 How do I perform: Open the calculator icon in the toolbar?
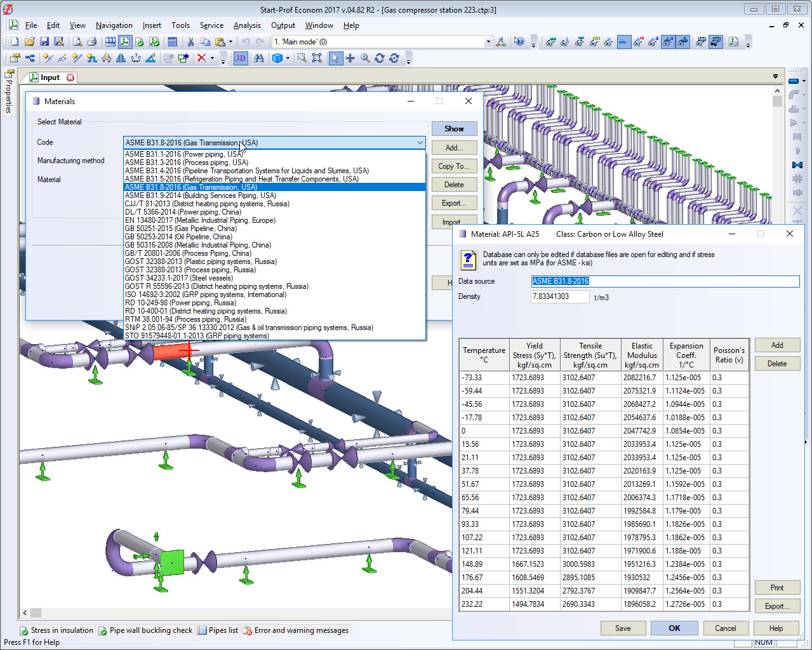pos(172,42)
